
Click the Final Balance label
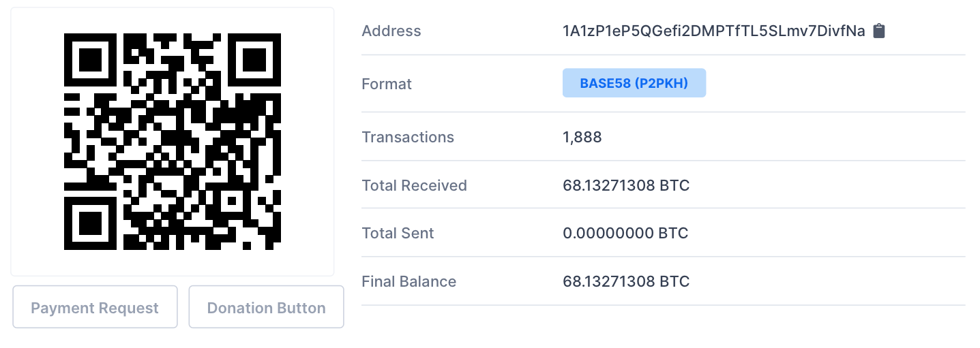click(409, 281)
